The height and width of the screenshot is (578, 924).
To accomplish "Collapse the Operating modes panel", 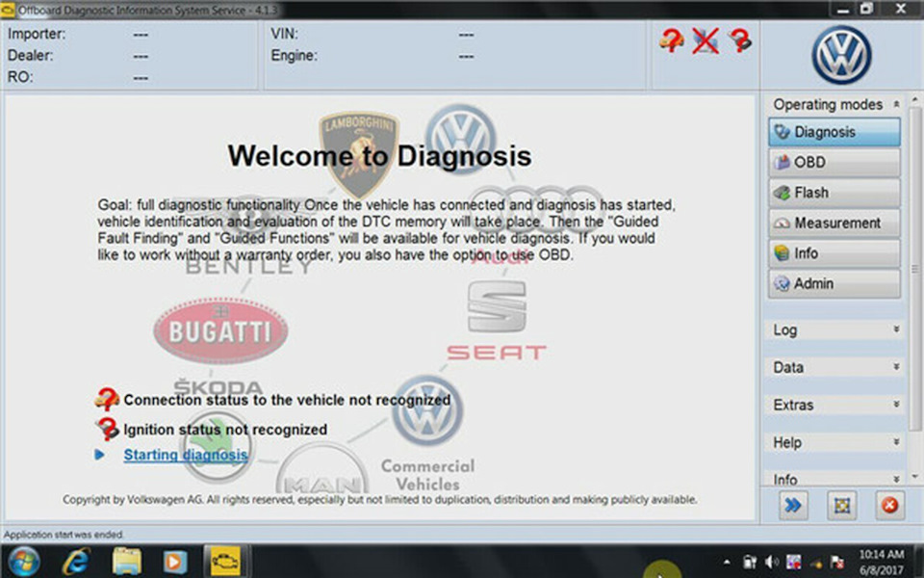I will 895,104.
